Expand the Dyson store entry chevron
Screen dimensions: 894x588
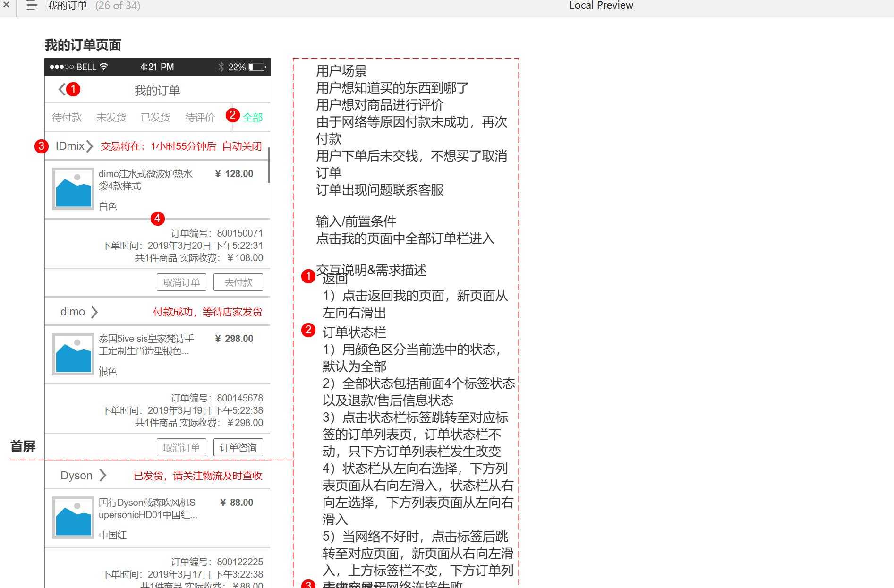point(103,476)
